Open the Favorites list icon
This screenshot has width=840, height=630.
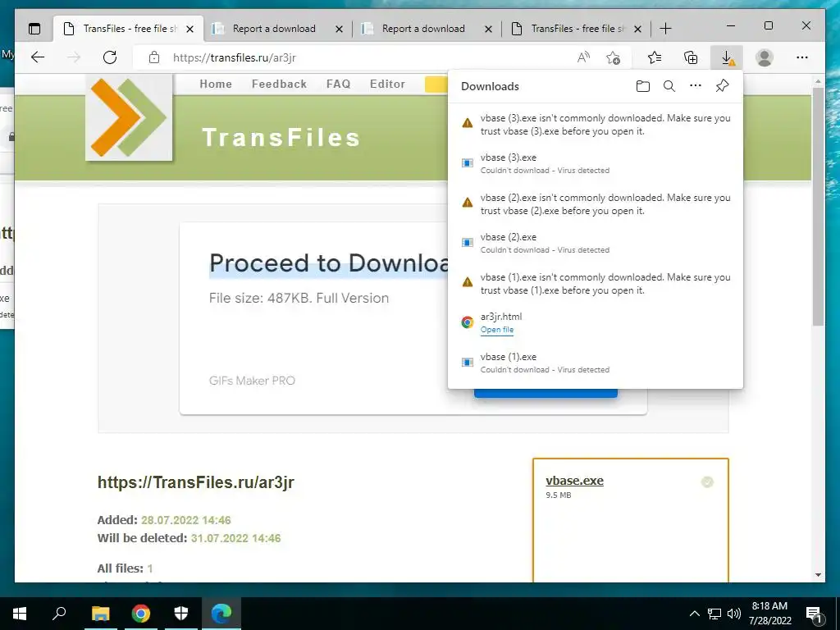point(654,57)
